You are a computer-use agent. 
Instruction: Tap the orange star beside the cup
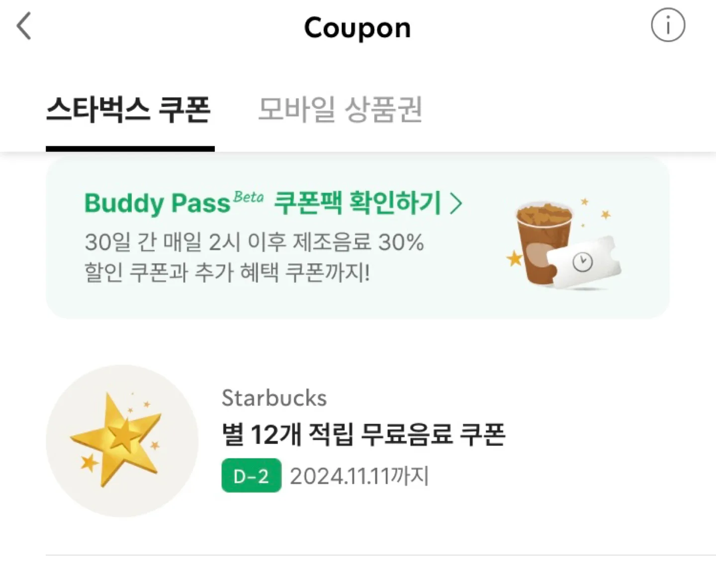tap(515, 258)
